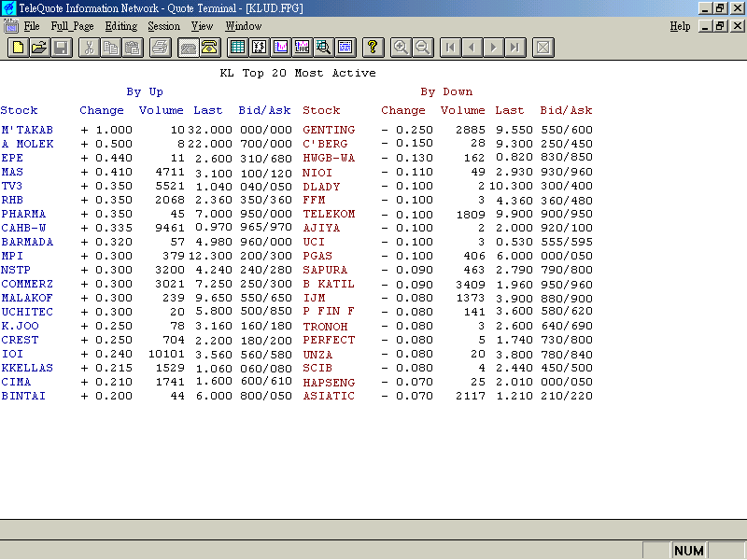Select stock B KATIL row
The width and height of the screenshot is (747, 560).
coord(329,284)
